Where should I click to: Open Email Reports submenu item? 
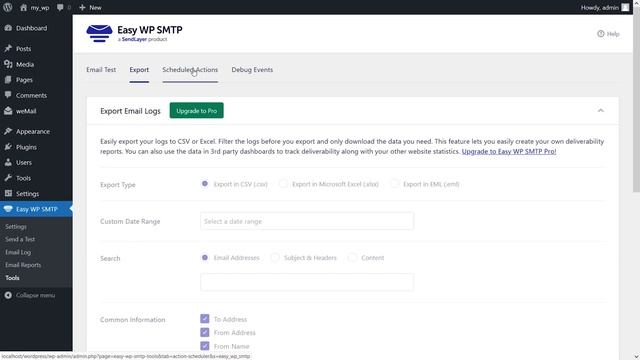(x=23, y=265)
